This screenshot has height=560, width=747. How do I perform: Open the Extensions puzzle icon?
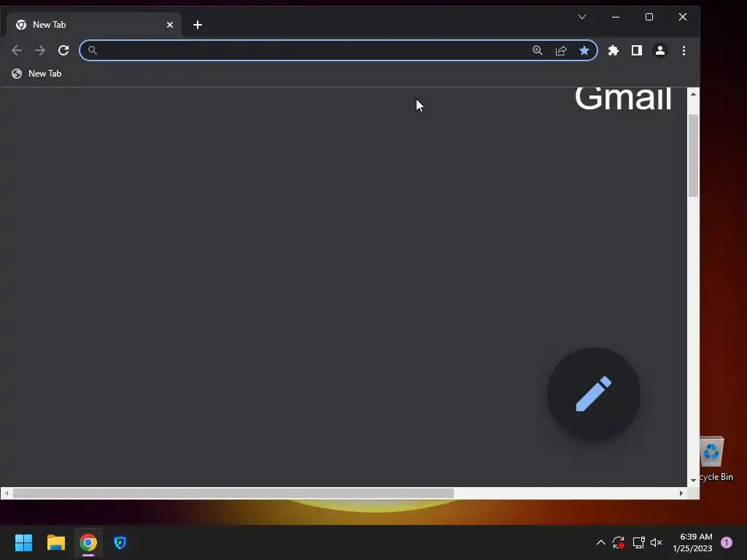tap(613, 50)
